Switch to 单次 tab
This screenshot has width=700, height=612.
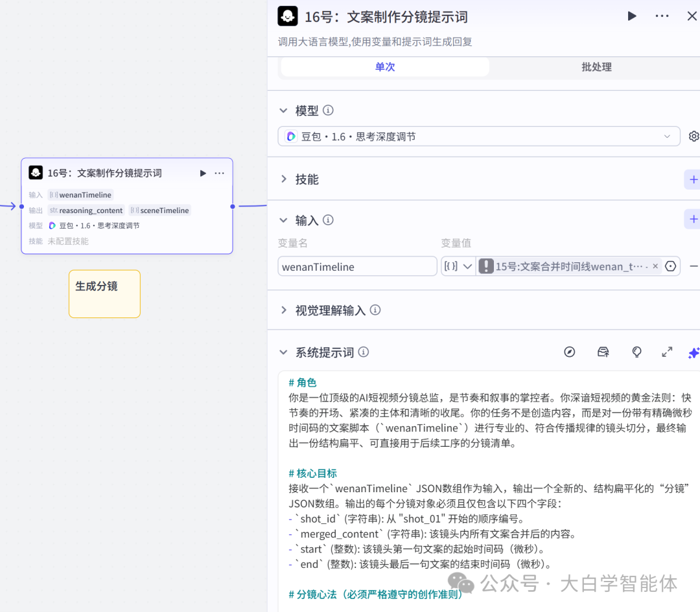[384, 67]
